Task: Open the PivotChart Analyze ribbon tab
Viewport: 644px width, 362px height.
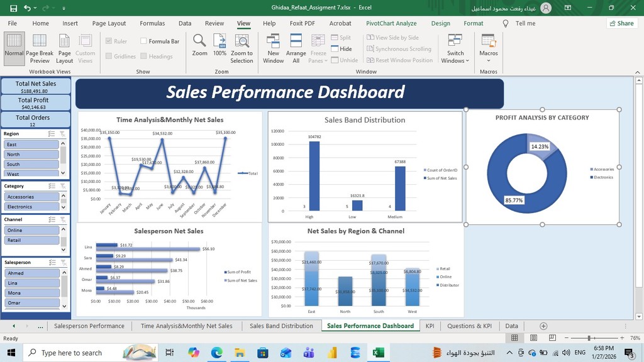Action: coord(391,23)
